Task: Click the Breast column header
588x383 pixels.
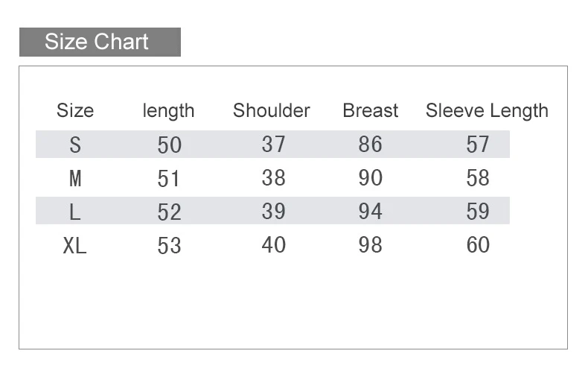Action: [x=370, y=111]
